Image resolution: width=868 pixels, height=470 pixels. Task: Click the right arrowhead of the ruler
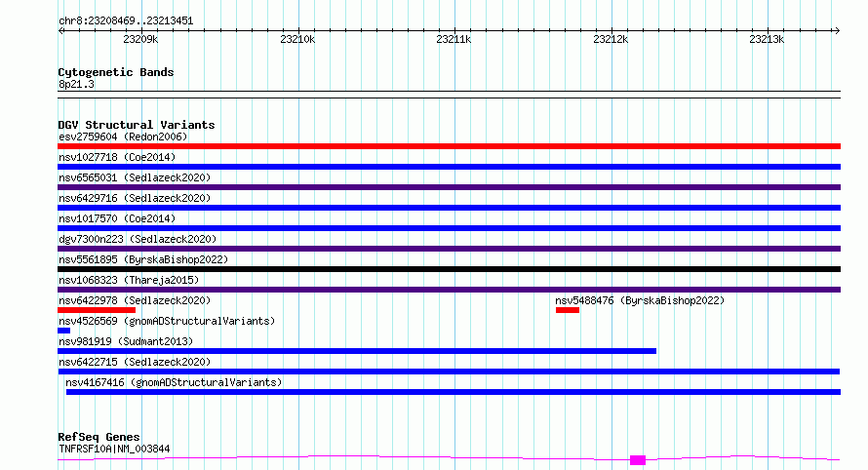pos(837,31)
